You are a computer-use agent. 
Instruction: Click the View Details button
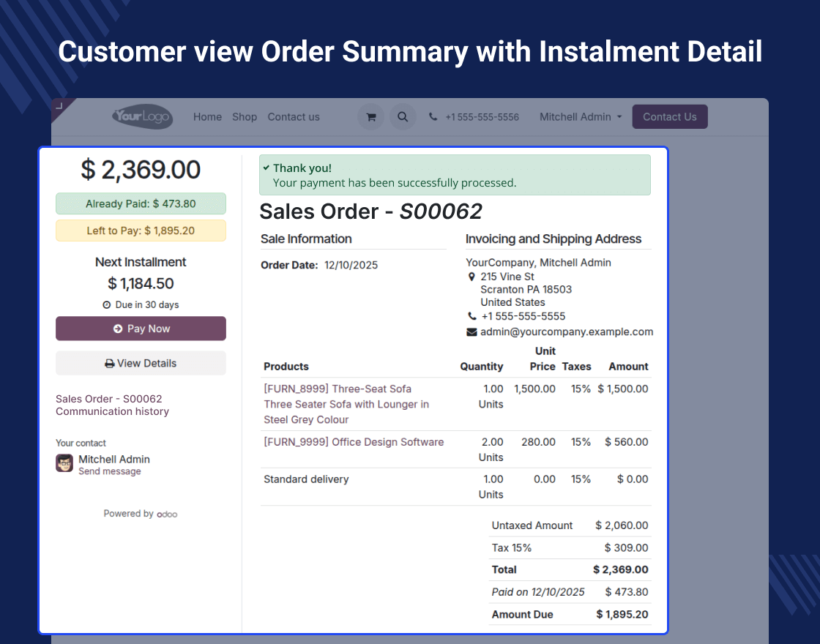point(141,363)
